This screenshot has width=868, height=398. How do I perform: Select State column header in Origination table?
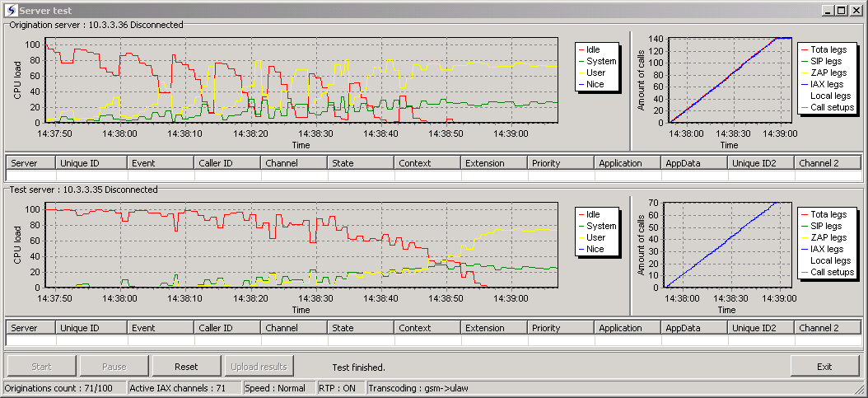coord(361,163)
